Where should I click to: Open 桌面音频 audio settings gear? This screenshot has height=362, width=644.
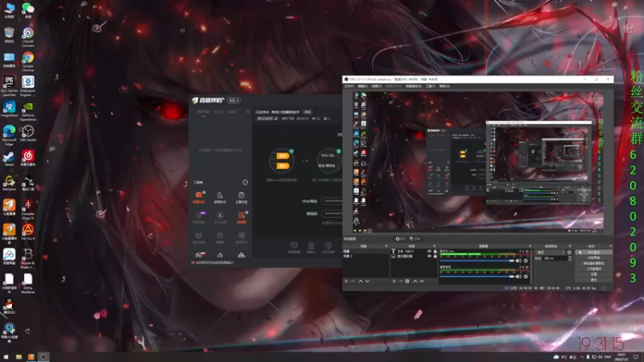(526, 276)
